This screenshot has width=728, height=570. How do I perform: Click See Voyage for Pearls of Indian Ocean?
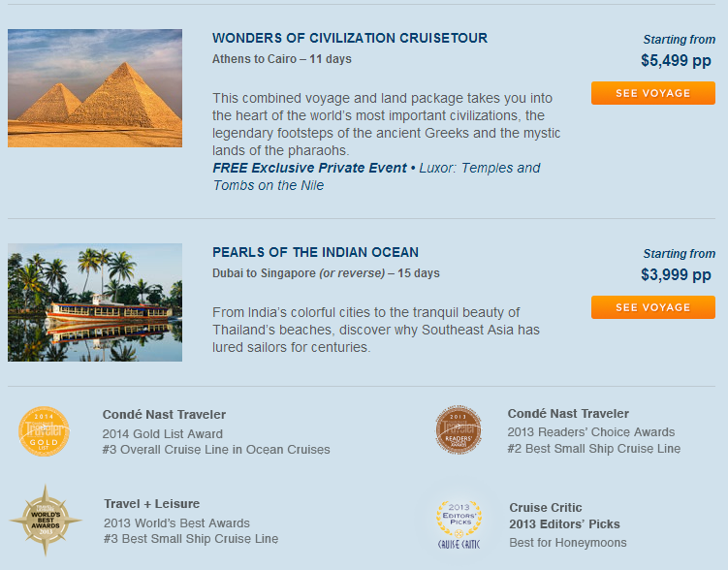tap(652, 307)
